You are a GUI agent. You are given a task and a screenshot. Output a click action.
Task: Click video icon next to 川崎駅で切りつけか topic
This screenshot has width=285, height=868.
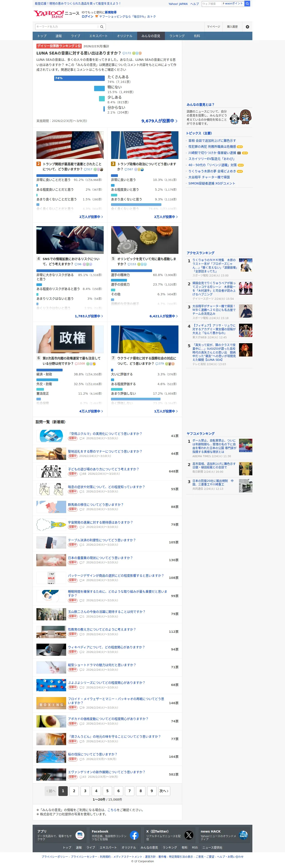click(x=239, y=153)
